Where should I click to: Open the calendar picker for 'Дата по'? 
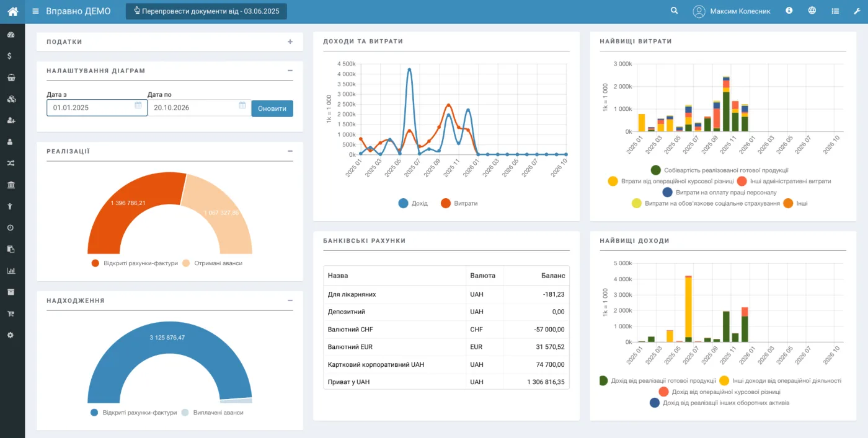coord(242,105)
